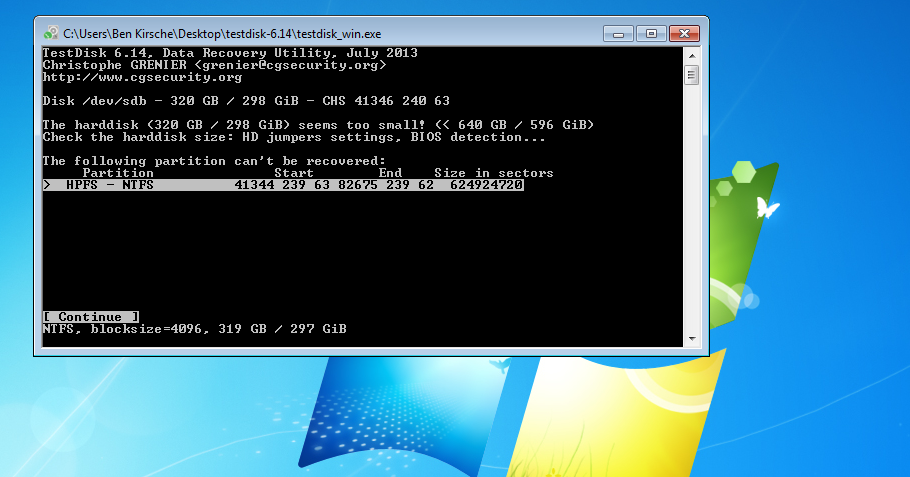910x477 pixels.
Task: Click the 'Disk /dev/sdb - 320 GB' line
Action: 246,101
